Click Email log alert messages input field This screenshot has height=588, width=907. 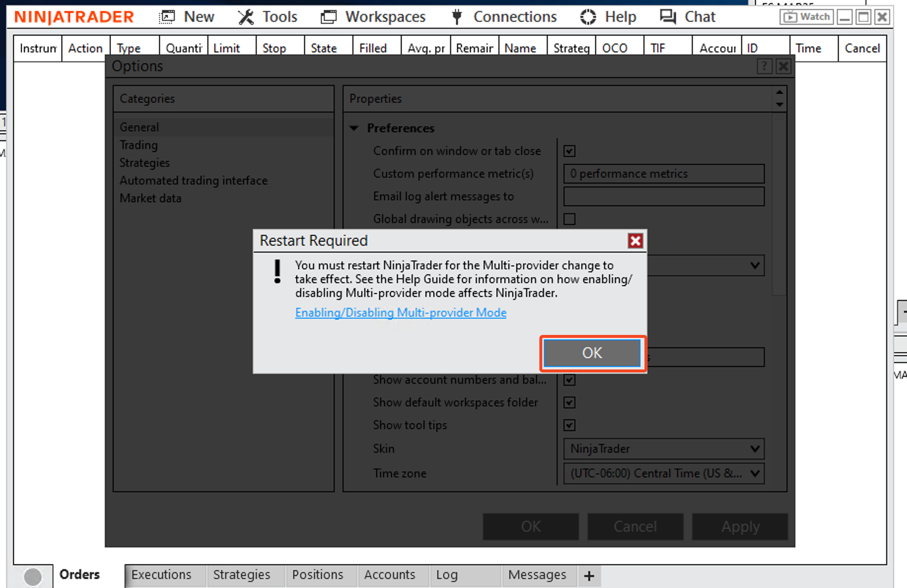click(x=664, y=196)
